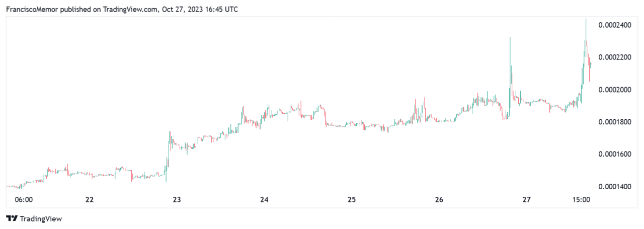This screenshot has height=229, width=644.
Task: Click the 15:00 time axis label
Action: [x=581, y=199]
